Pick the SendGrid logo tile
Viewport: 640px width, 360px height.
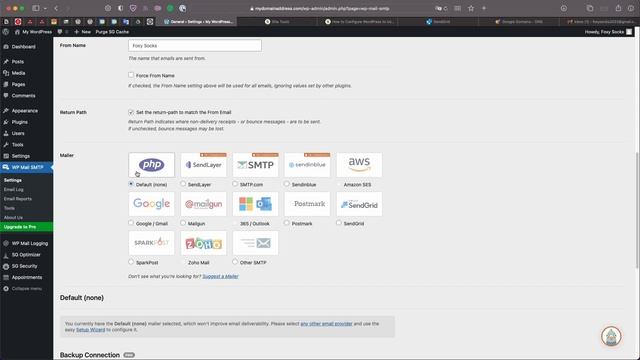[359, 204]
